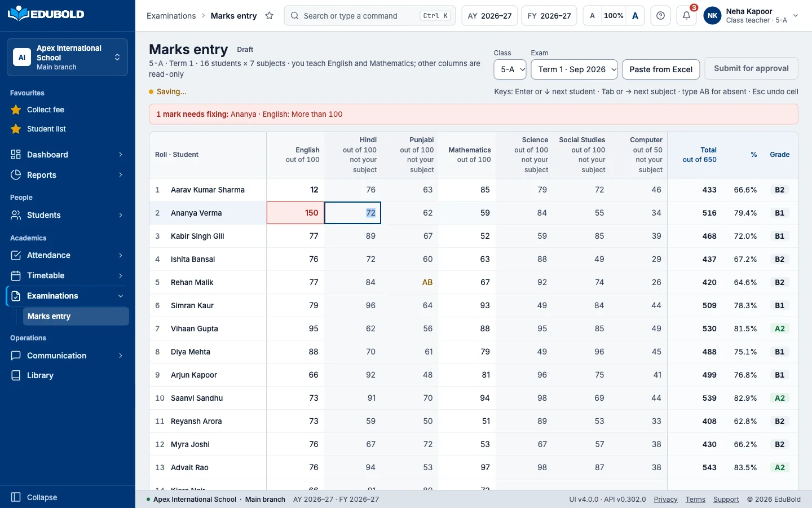Click the 100% zoom level indicator

614,16
